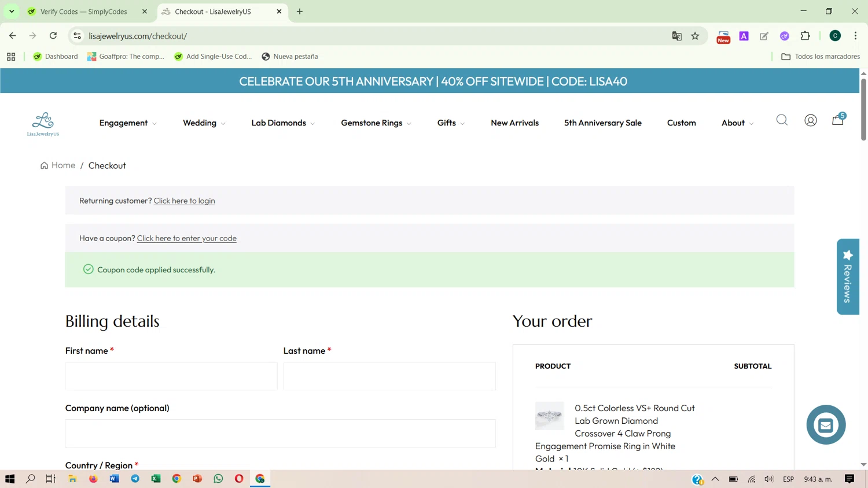Open the Nueva pestaña bookmark

[x=289, y=57]
